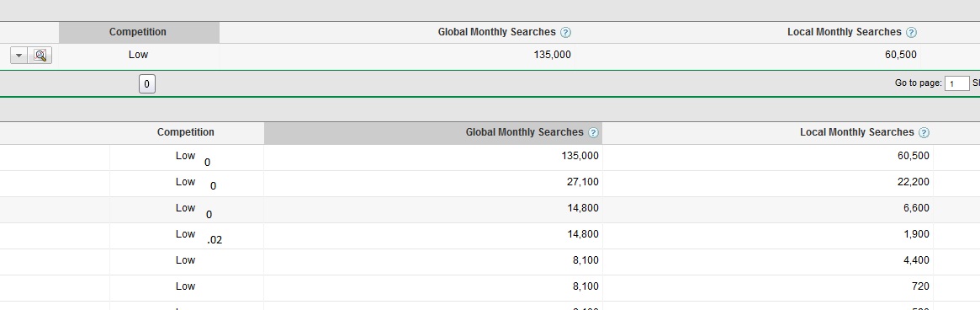Viewport: 980px width, 310px height.
Task: Select 60,500 local searches in lower table
Action: (914, 155)
